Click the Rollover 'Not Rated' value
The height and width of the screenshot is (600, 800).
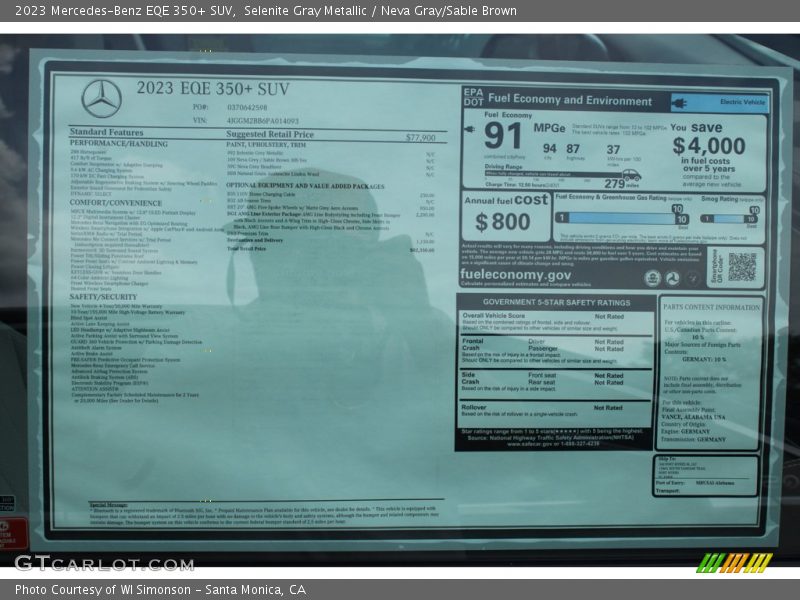pos(608,408)
